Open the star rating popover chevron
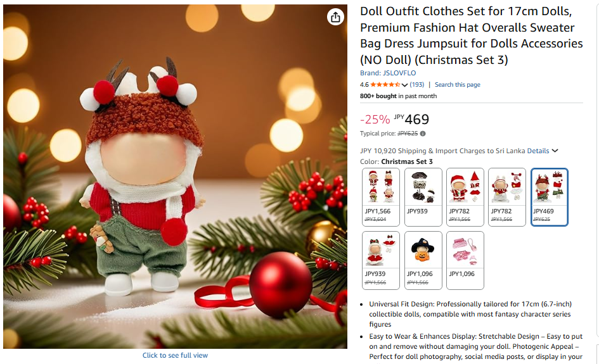 404,85
